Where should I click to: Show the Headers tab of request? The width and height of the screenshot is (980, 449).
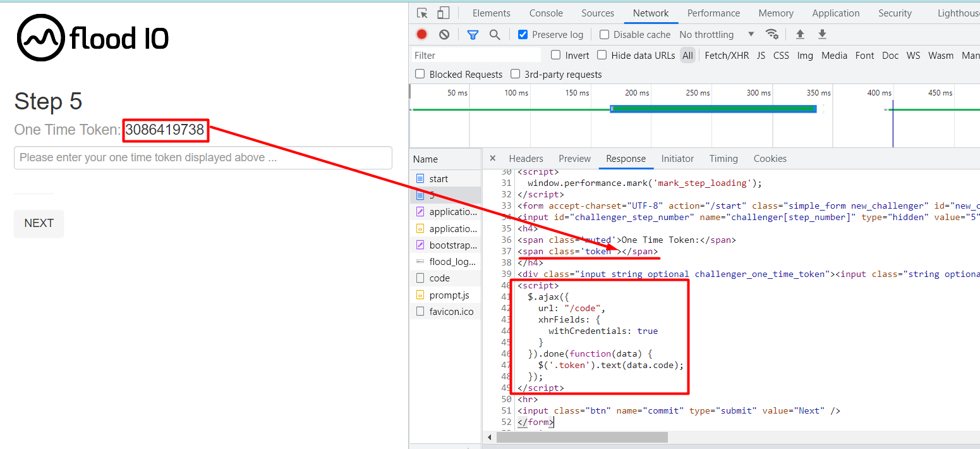coord(526,159)
